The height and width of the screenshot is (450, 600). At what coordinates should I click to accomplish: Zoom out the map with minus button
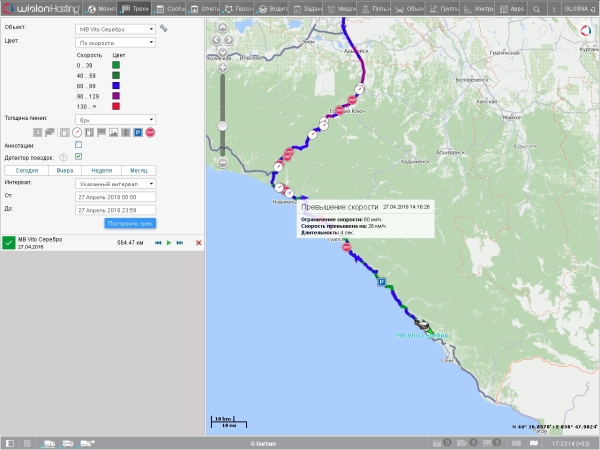(222, 163)
